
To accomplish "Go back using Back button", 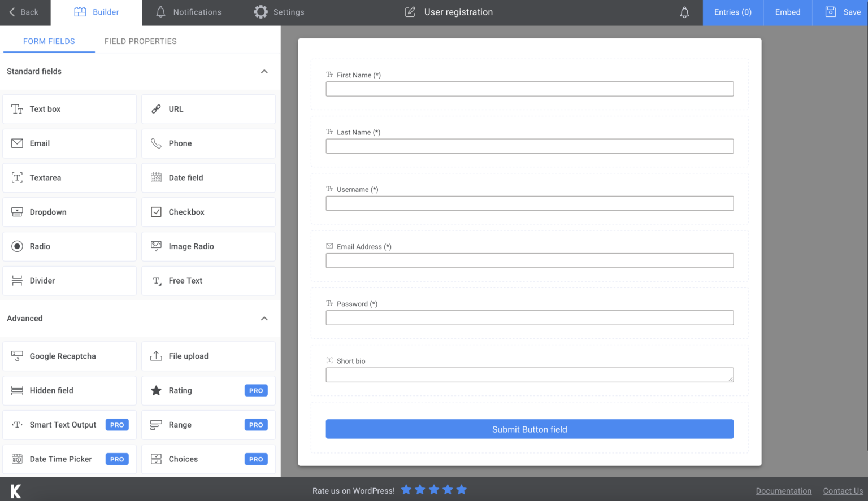I will coord(24,12).
